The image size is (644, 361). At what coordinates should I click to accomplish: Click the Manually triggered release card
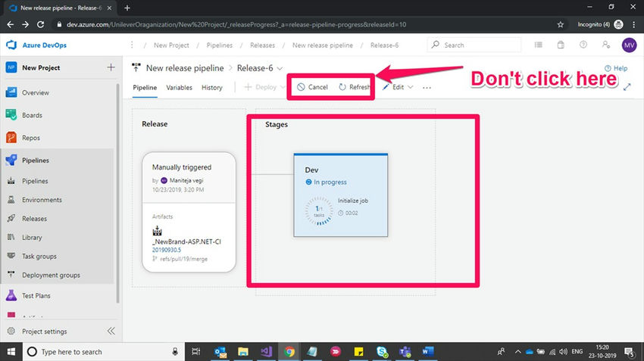pos(189,212)
